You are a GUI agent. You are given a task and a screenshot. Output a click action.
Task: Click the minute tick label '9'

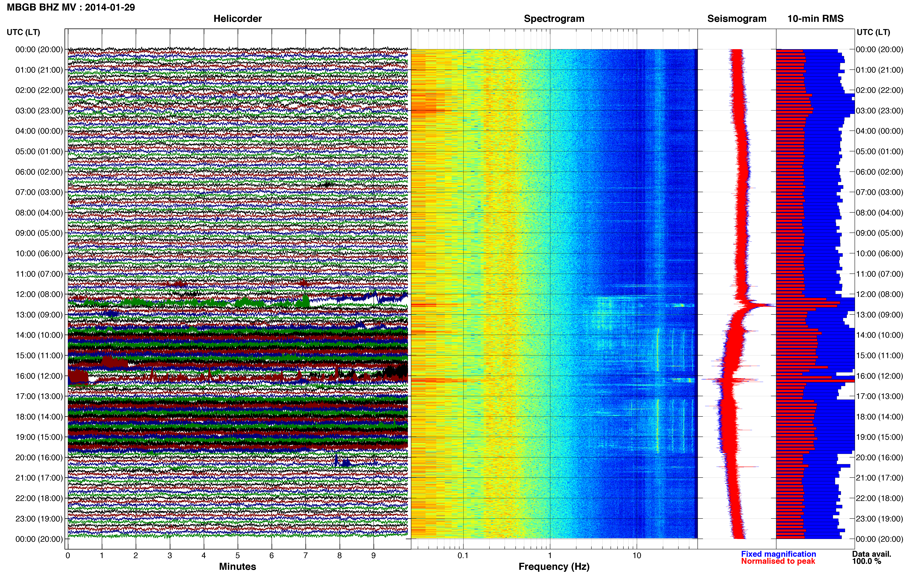373,555
